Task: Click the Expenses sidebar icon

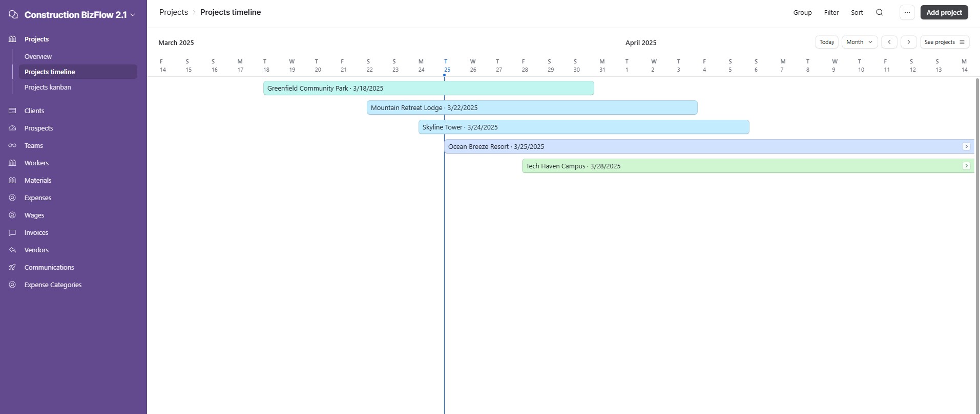Action: [x=13, y=198]
